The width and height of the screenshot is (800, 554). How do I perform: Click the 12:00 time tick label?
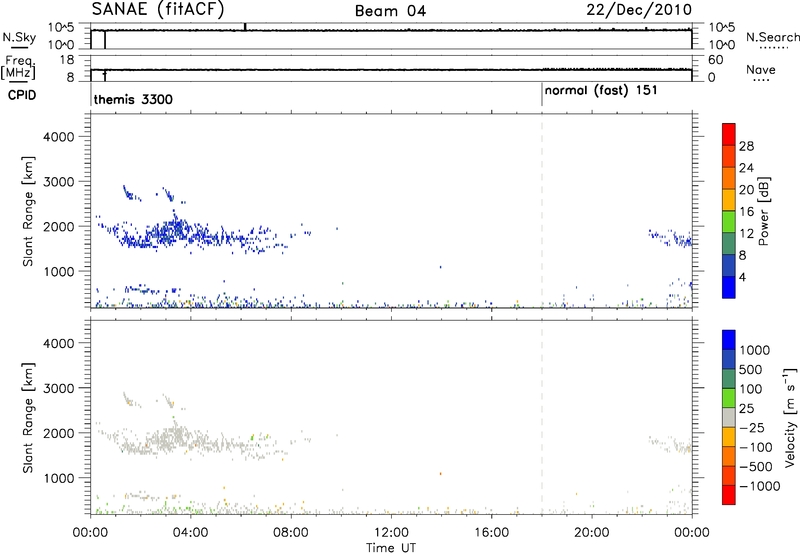click(x=391, y=533)
